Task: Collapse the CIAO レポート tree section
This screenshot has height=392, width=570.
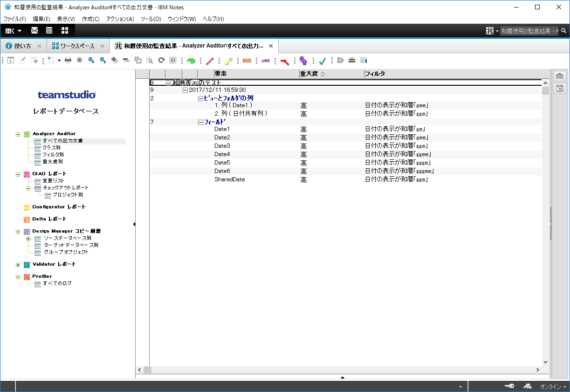Action: [18, 174]
